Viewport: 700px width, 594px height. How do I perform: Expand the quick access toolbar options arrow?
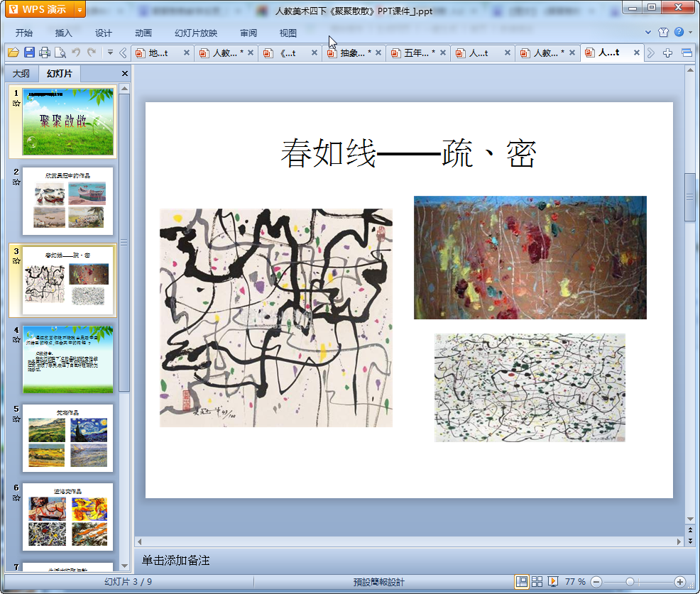110,53
